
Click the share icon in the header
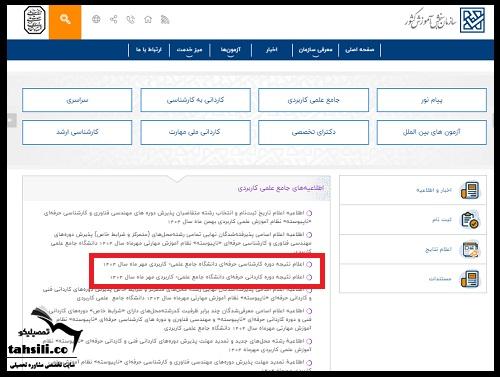click(113, 19)
